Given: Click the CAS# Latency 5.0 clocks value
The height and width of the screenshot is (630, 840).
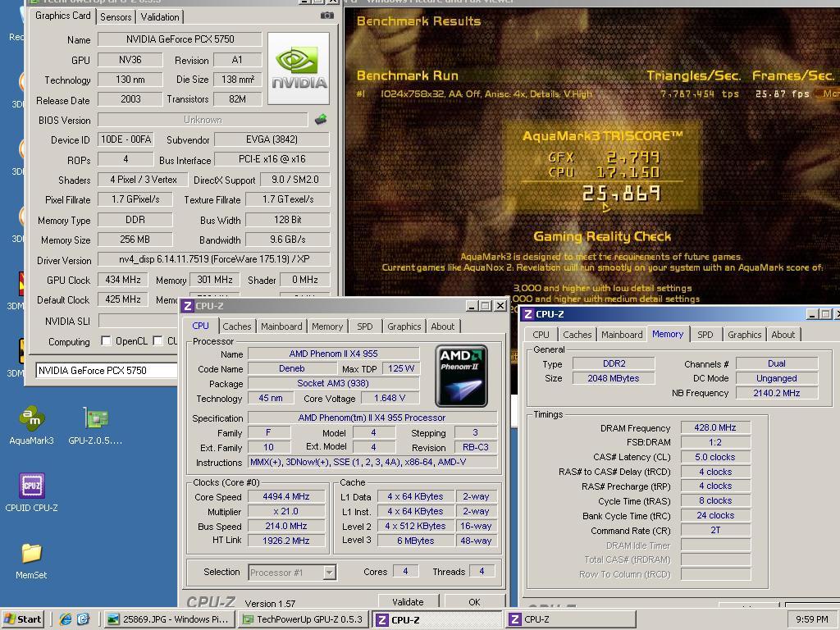Looking at the screenshot, I should (715, 457).
